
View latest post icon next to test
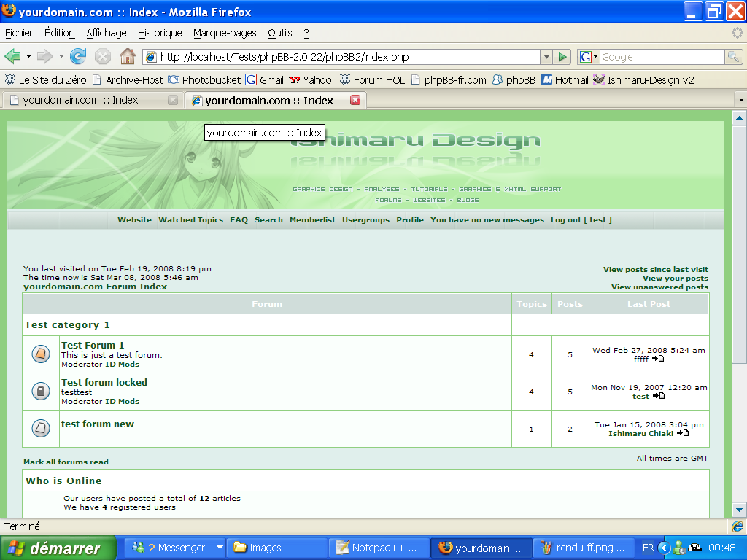pos(659,396)
